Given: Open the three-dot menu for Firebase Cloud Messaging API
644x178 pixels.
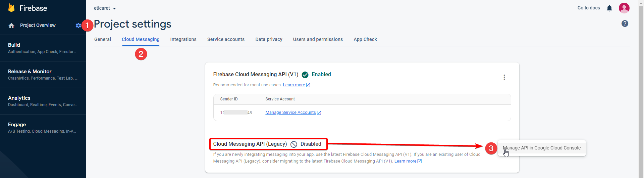Looking at the screenshot, I should coord(504,77).
